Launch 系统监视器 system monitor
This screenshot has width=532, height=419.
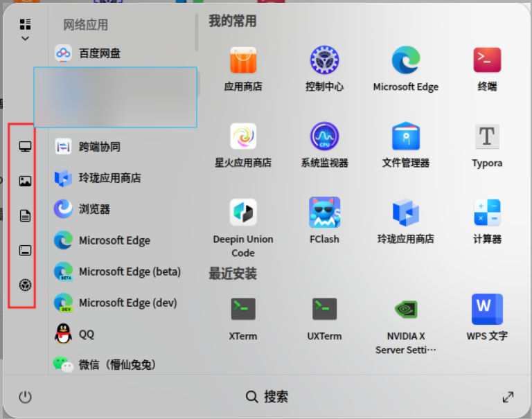coord(324,145)
